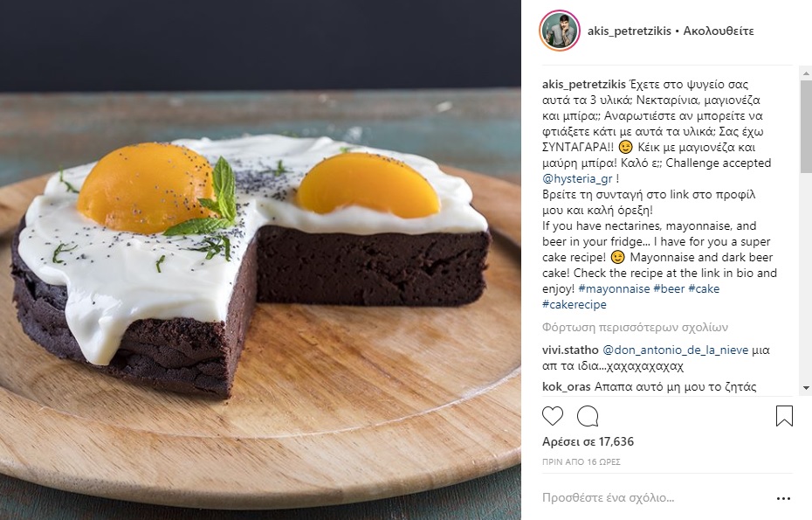The height and width of the screenshot is (520, 812).
Task: Open akis_petretzikis username in header
Action: (x=630, y=31)
